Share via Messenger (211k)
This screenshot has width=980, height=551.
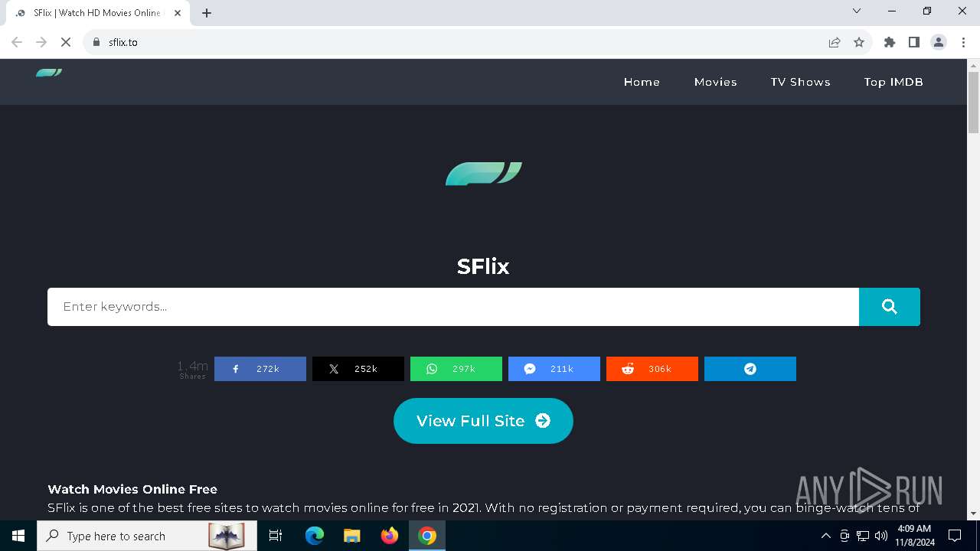(x=554, y=369)
